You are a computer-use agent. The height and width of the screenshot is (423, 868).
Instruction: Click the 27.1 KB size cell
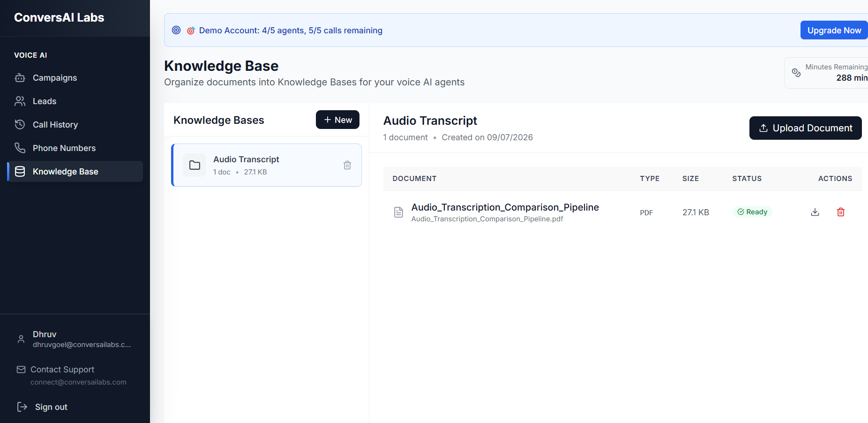coord(696,212)
